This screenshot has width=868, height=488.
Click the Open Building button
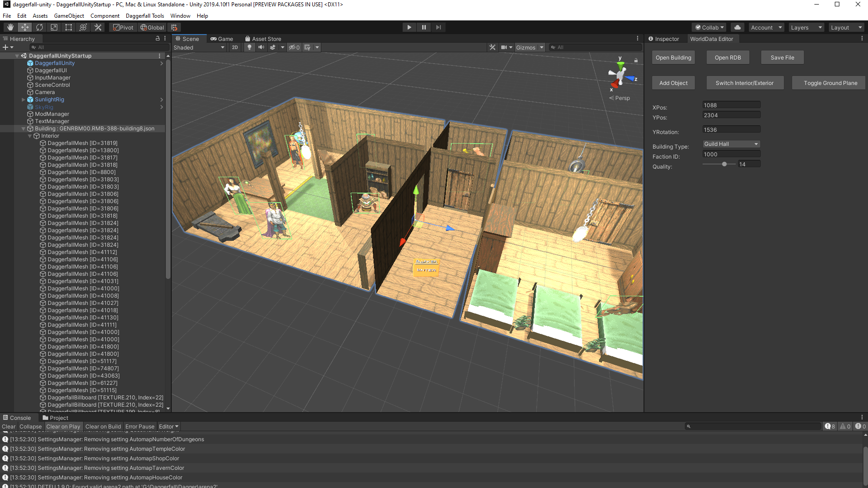tap(673, 57)
